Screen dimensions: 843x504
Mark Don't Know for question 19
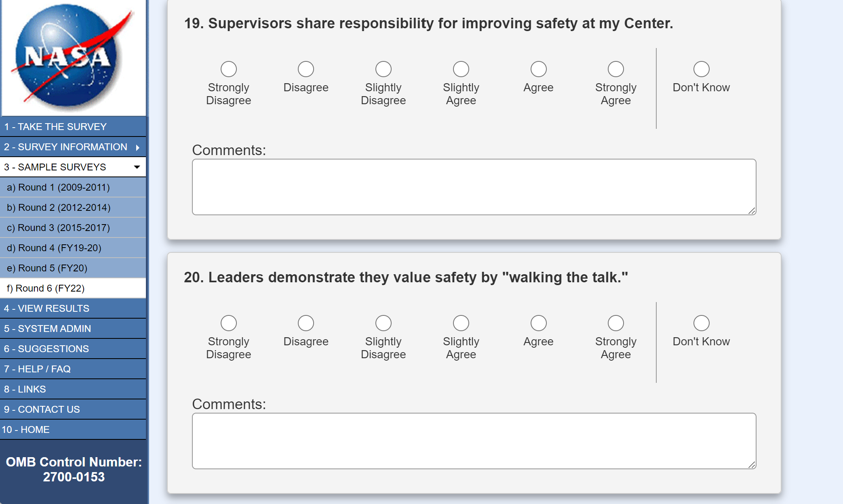(x=701, y=69)
